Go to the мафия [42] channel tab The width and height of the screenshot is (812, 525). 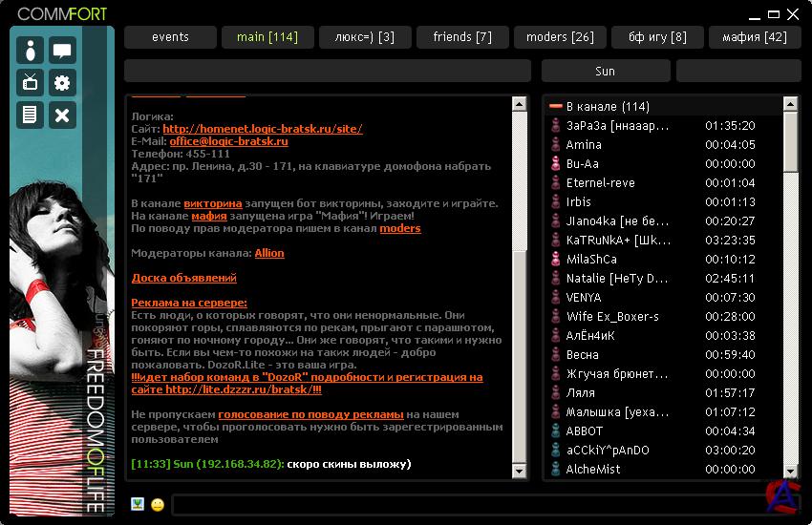pyautogui.click(x=754, y=37)
